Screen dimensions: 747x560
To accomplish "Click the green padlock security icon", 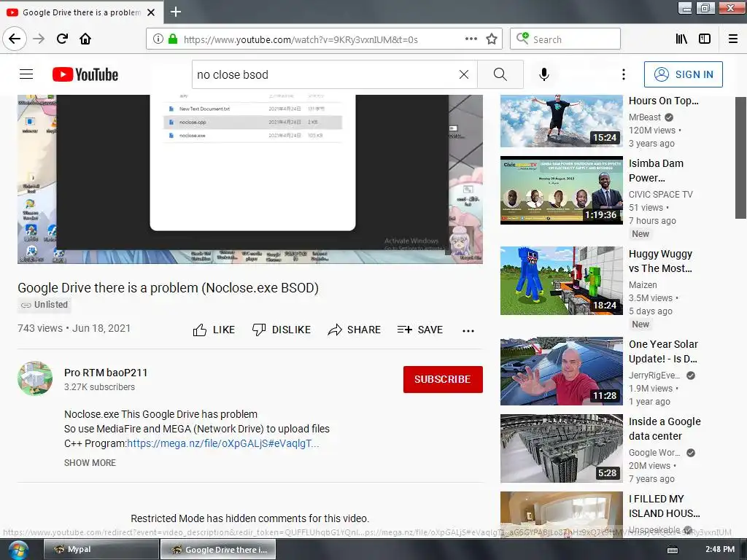I will (x=173, y=39).
